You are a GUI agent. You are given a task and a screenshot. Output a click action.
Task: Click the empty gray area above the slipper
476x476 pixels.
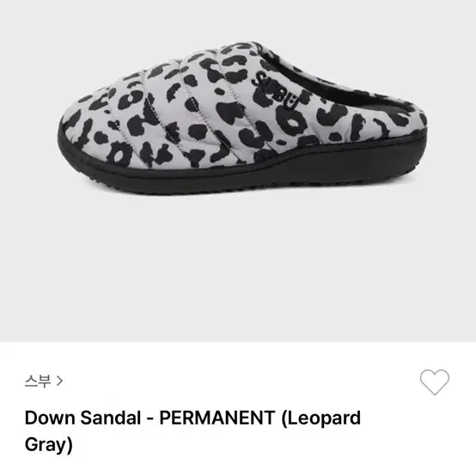[238, 20]
